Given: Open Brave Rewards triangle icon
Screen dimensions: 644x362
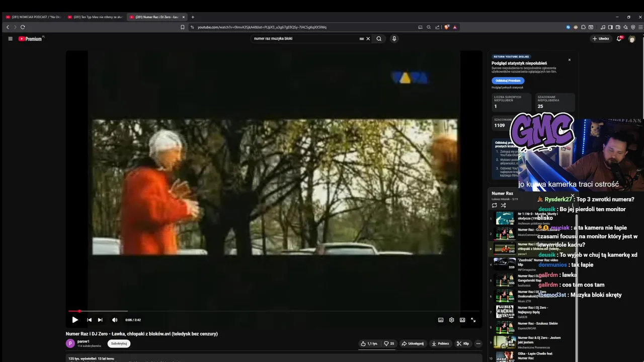Looking at the screenshot, I should (455, 27).
